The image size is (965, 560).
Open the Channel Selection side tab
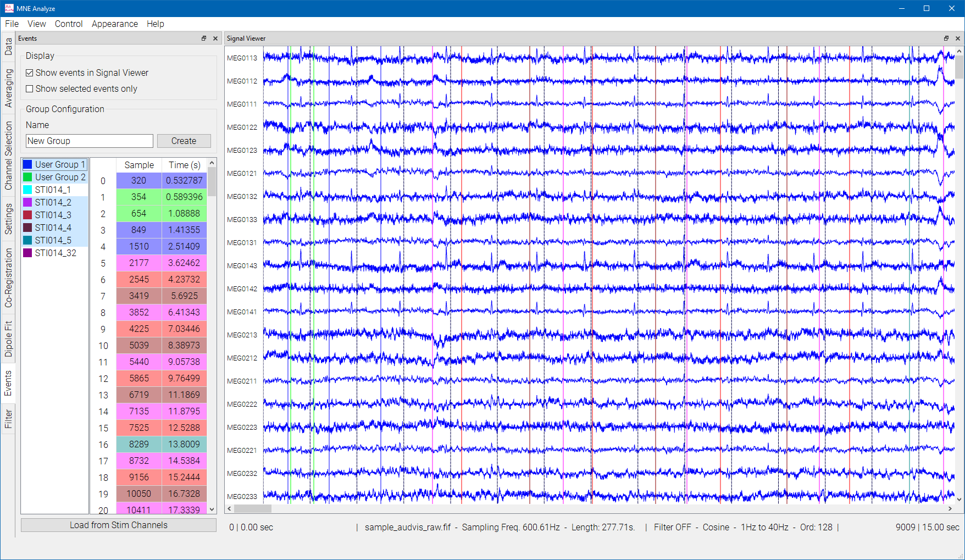[8, 156]
